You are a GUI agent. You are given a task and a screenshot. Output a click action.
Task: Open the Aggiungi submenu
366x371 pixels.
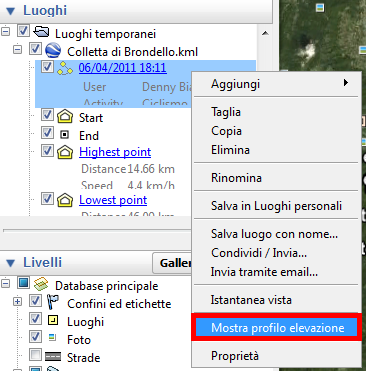click(276, 84)
